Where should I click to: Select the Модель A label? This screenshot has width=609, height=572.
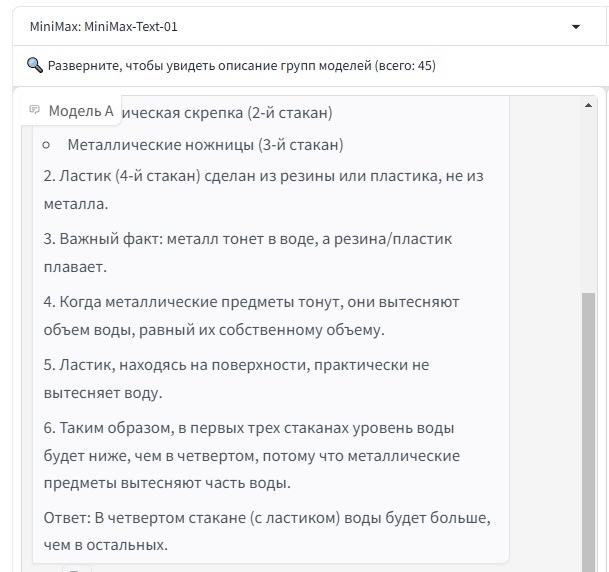[81, 111]
